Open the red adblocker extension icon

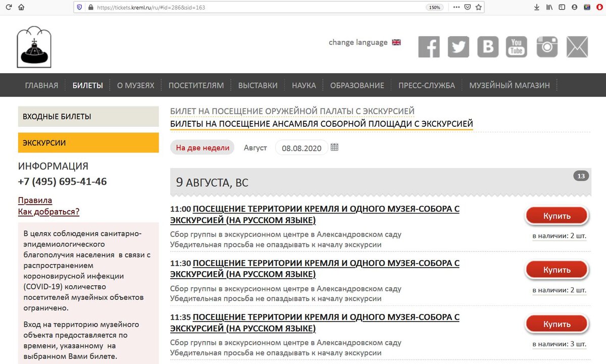click(x=600, y=8)
